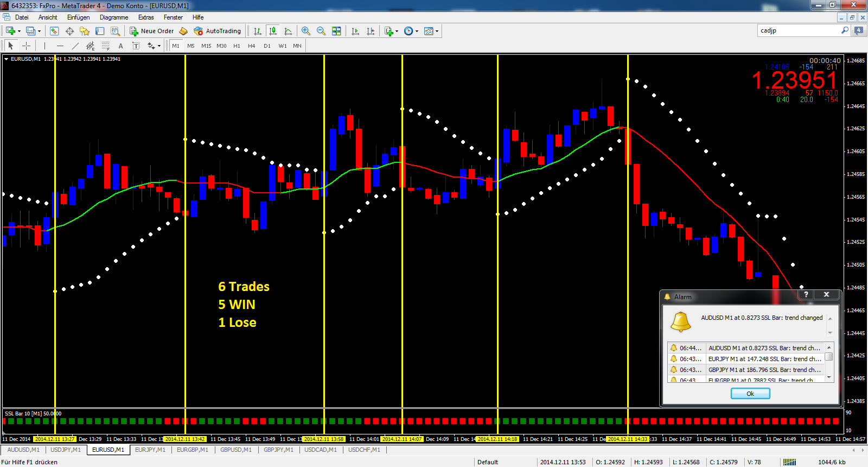Switch chart to line chart mode
This screenshot has height=467, width=868.
pos(288,31)
